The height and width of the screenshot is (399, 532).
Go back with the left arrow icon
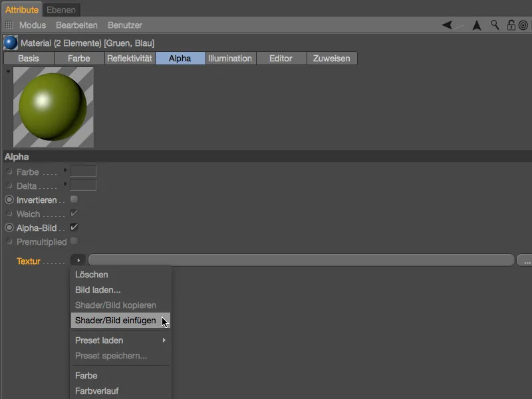pos(447,25)
